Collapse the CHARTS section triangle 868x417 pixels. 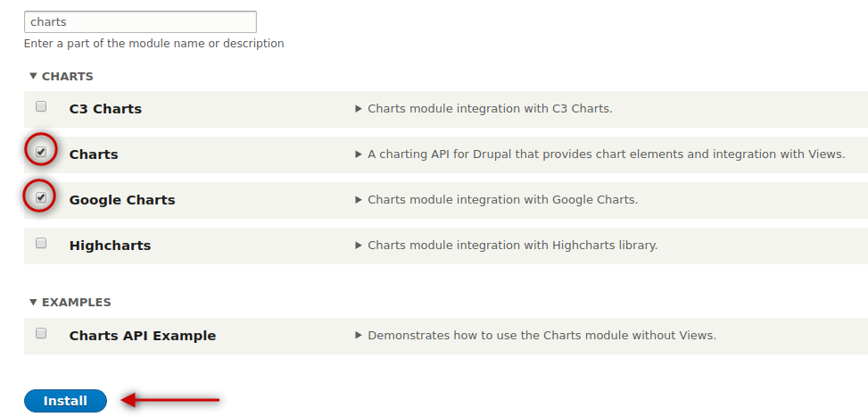point(33,76)
